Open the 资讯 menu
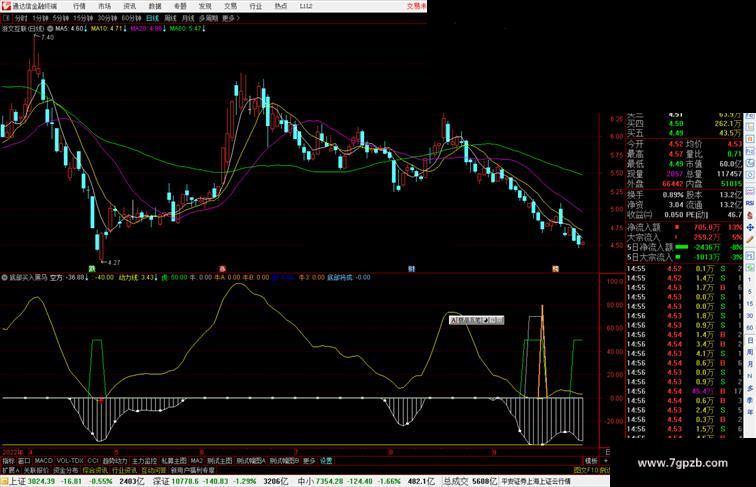The width and height of the screenshot is (756, 487). point(130,6)
